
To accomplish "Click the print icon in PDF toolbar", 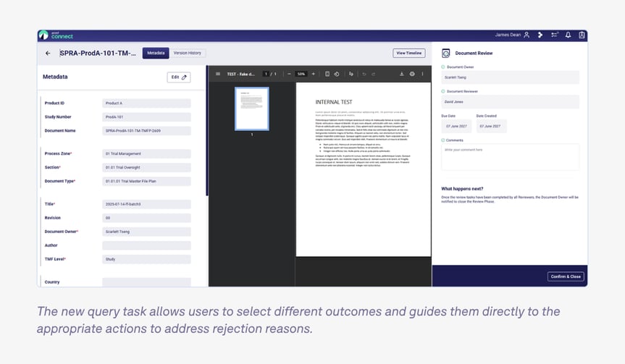I will point(412,74).
